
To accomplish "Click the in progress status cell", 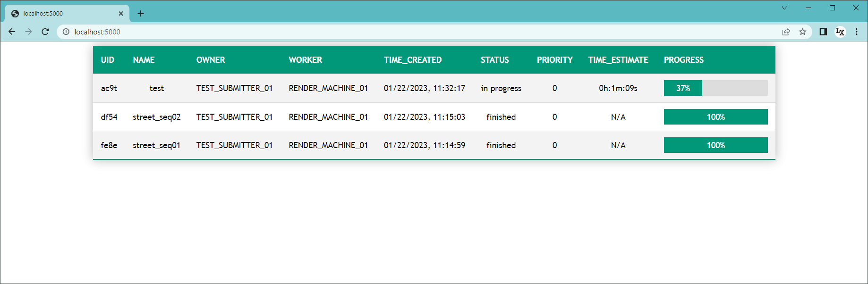I will click(x=501, y=88).
